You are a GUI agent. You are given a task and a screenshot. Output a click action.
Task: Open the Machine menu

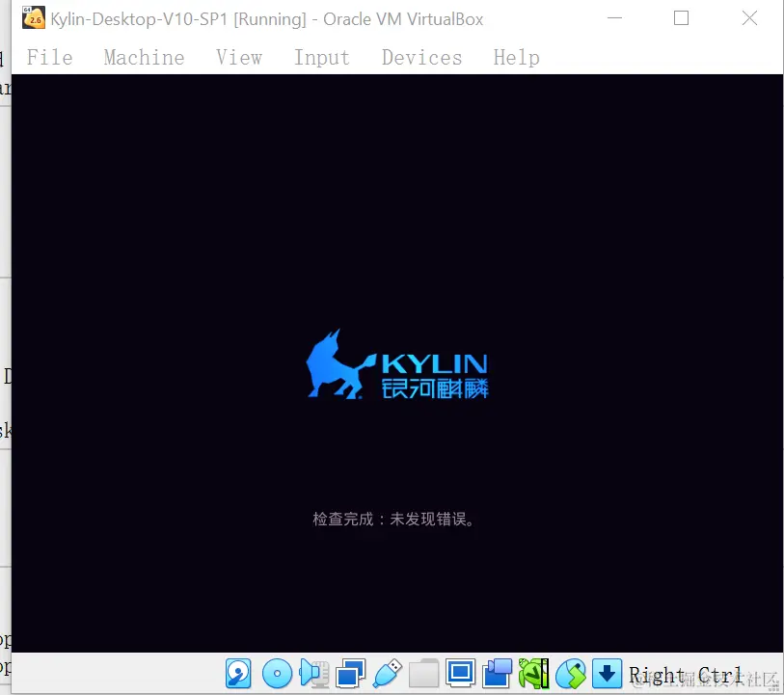(144, 58)
